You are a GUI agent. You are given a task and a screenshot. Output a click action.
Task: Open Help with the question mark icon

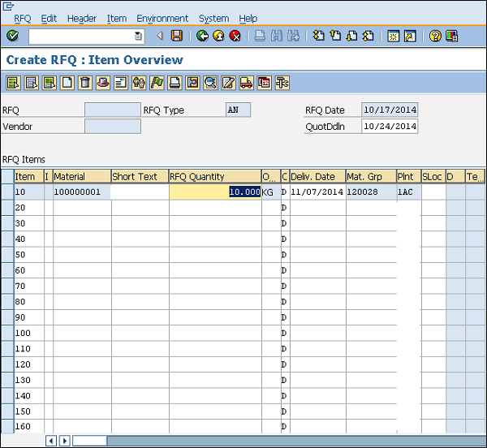pos(435,36)
